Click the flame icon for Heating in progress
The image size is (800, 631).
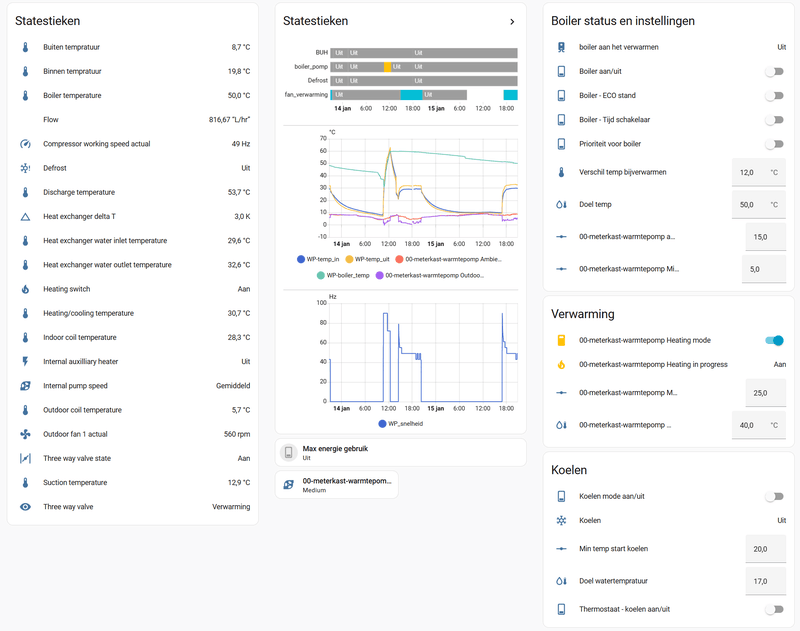tap(562, 365)
